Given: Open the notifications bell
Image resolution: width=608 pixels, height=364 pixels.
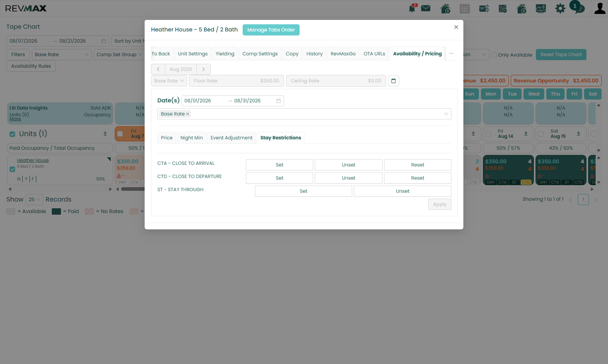Looking at the screenshot, I should [412, 8].
